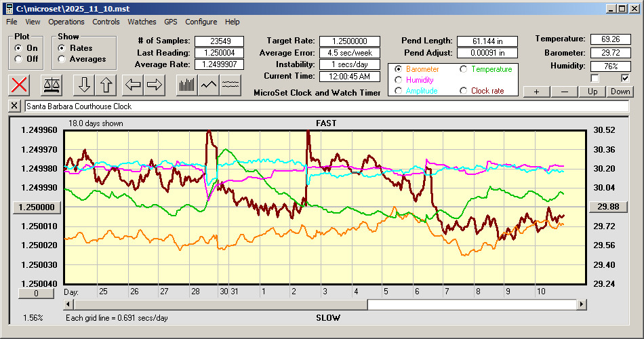
Task: Open the Operations menu
Action: (66, 22)
